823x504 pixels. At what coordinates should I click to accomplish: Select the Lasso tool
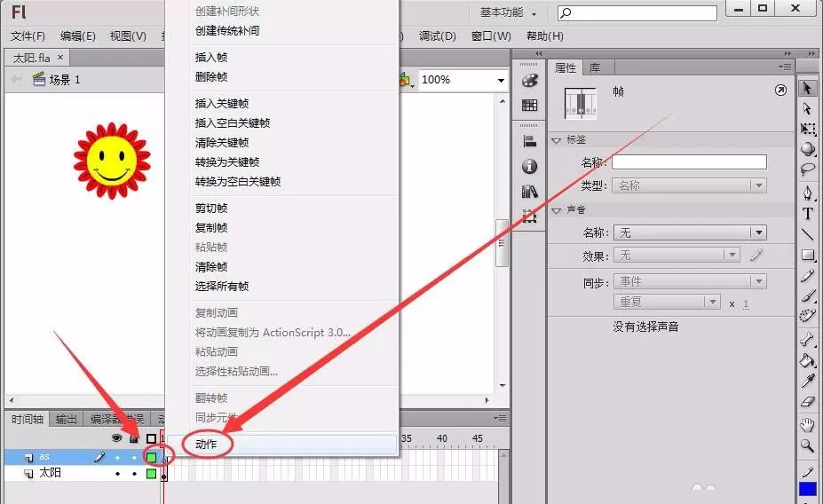coord(807,169)
